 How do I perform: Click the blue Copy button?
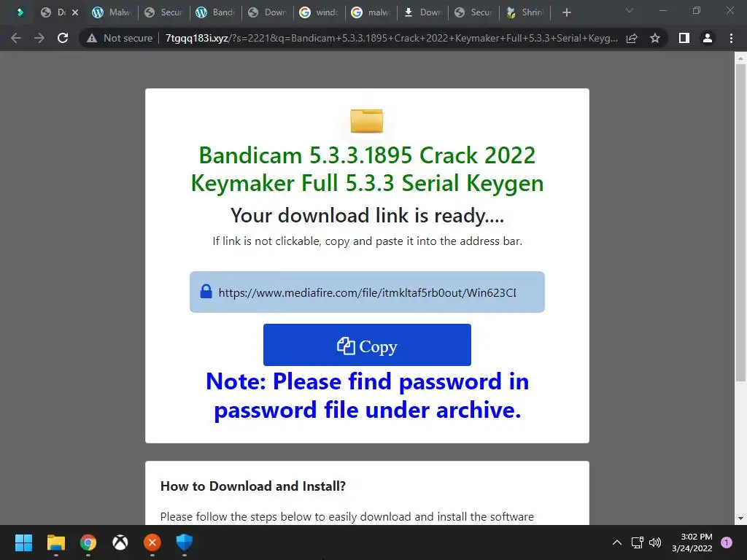pos(367,345)
